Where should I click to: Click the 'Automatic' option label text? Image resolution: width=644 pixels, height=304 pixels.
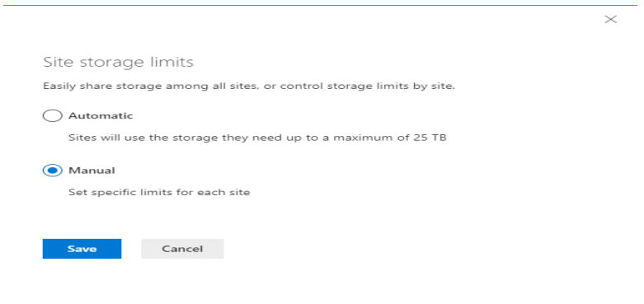tap(101, 115)
